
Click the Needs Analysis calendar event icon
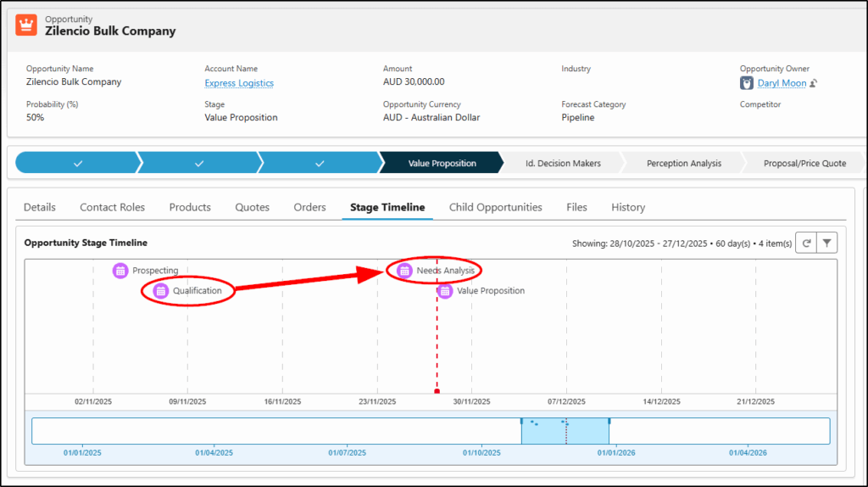[405, 271]
